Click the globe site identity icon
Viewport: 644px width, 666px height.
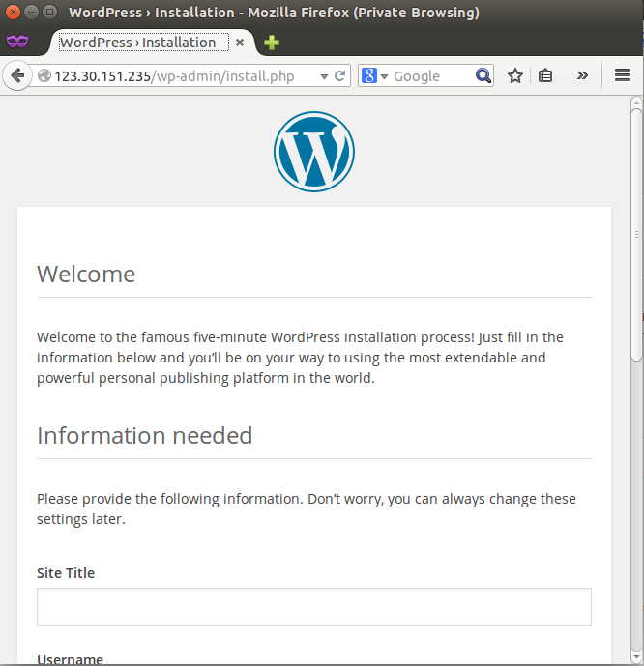(x=44, y=76)
